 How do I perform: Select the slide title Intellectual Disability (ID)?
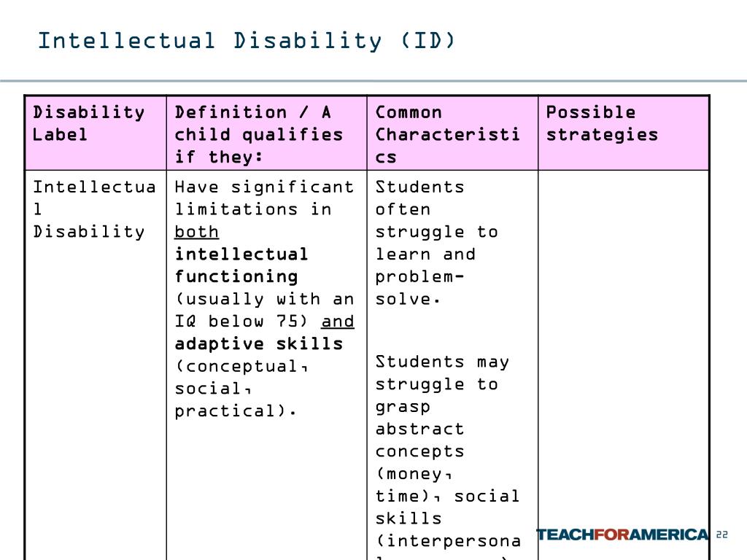tap(247, 41)
